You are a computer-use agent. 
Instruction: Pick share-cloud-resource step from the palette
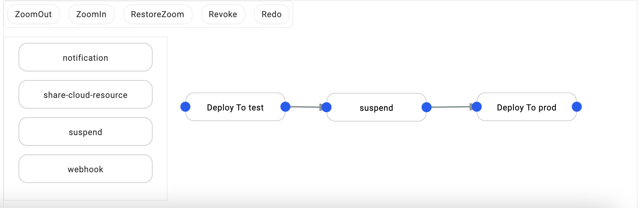pos(86,95)
